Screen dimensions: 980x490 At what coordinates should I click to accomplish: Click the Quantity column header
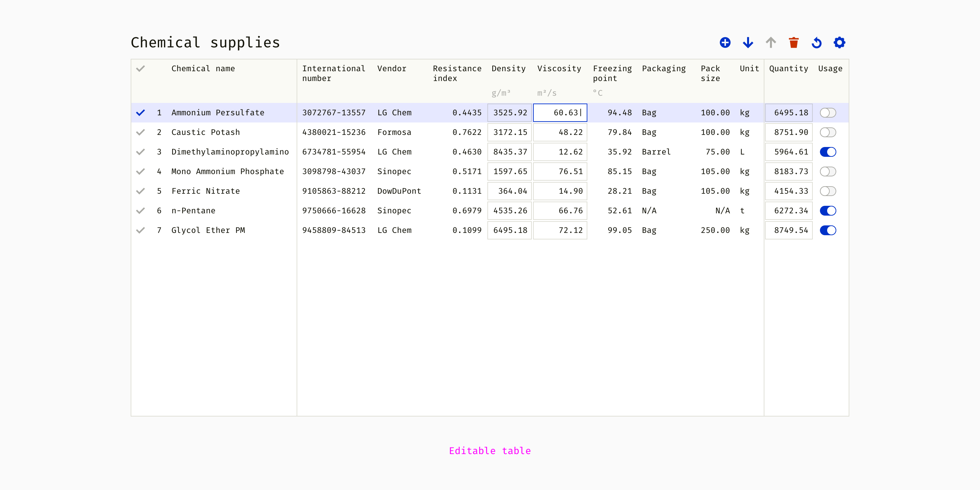[788, 69]
